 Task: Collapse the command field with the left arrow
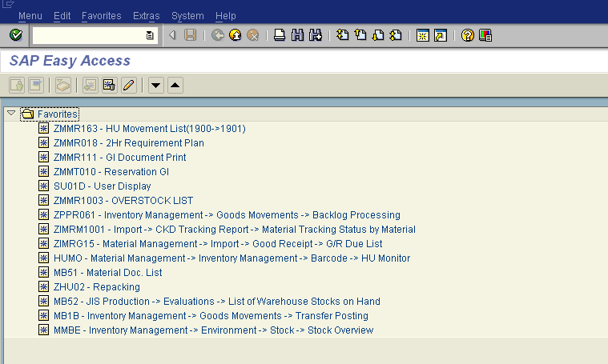[x=172, y=35]
